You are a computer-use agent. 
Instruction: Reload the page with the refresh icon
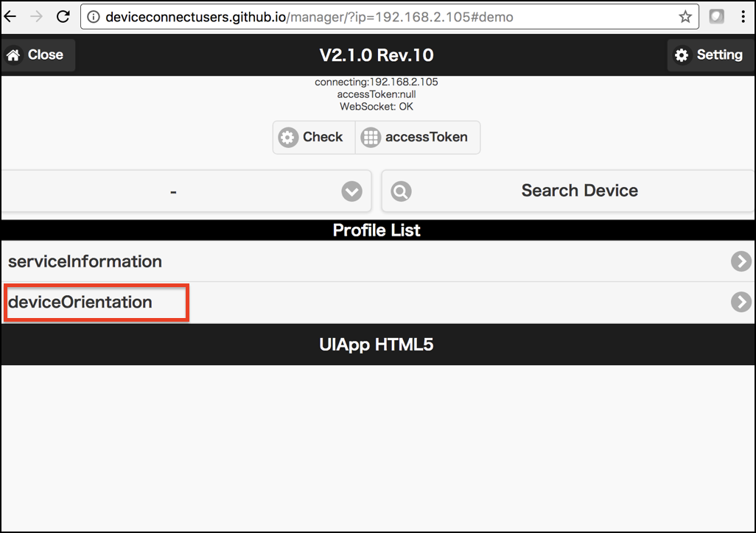[x=63, y=16]
